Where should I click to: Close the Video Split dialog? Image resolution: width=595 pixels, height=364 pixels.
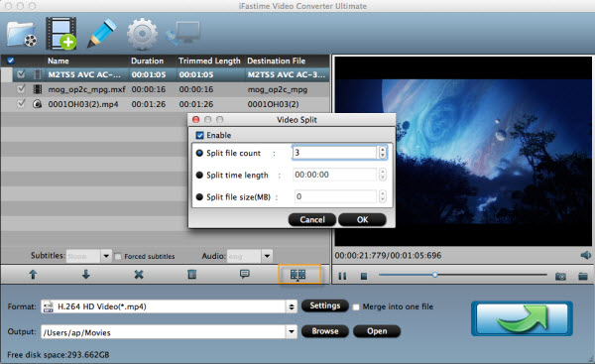(x=195, y=120)
